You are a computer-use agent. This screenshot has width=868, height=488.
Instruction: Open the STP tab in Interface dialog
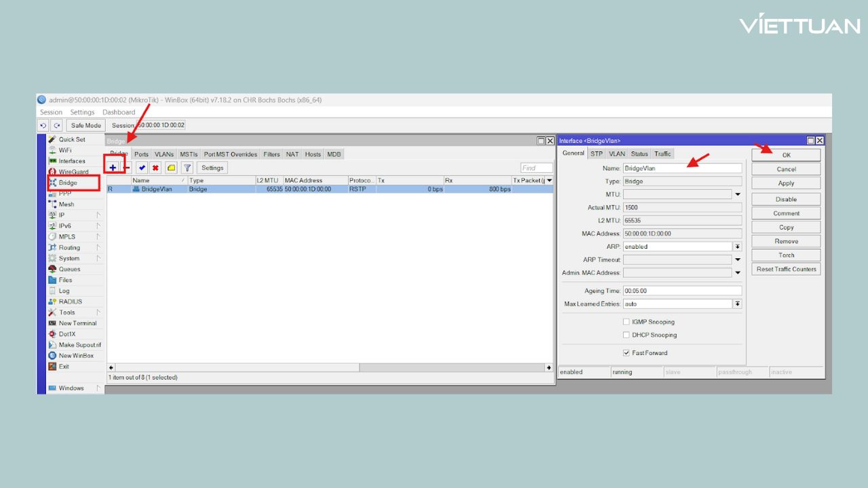coord(596,154)
